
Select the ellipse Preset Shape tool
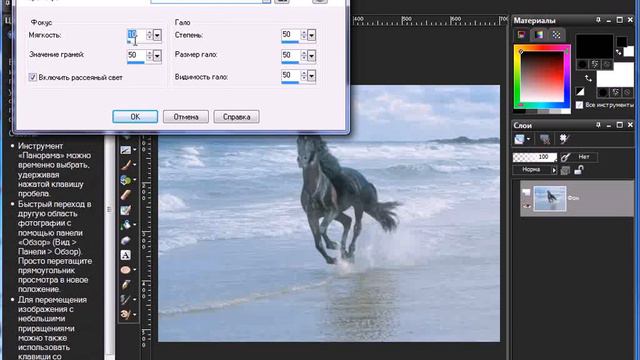click(x=126, y=270)
